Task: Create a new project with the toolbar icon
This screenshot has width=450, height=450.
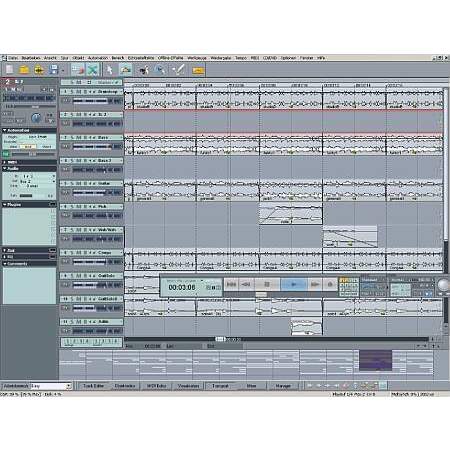Action: pyautogui.click(x=9, y=70)
